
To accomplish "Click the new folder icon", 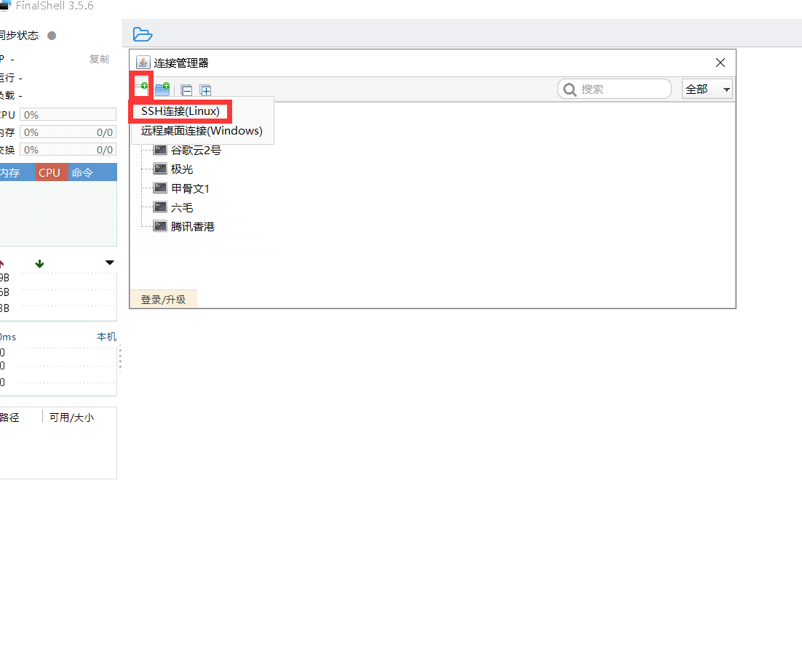I will [x=162, y=88].
